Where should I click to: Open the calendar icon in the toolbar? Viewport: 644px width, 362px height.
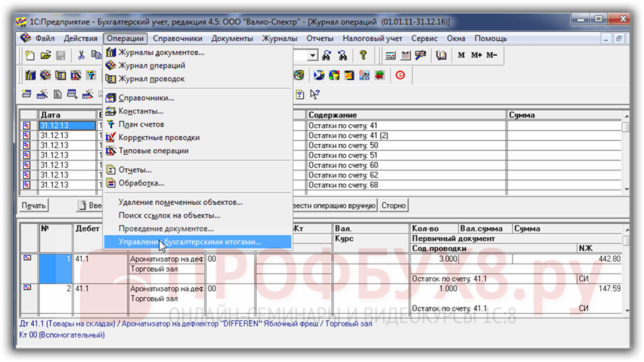pyautogui.click(x=405, y=55)
